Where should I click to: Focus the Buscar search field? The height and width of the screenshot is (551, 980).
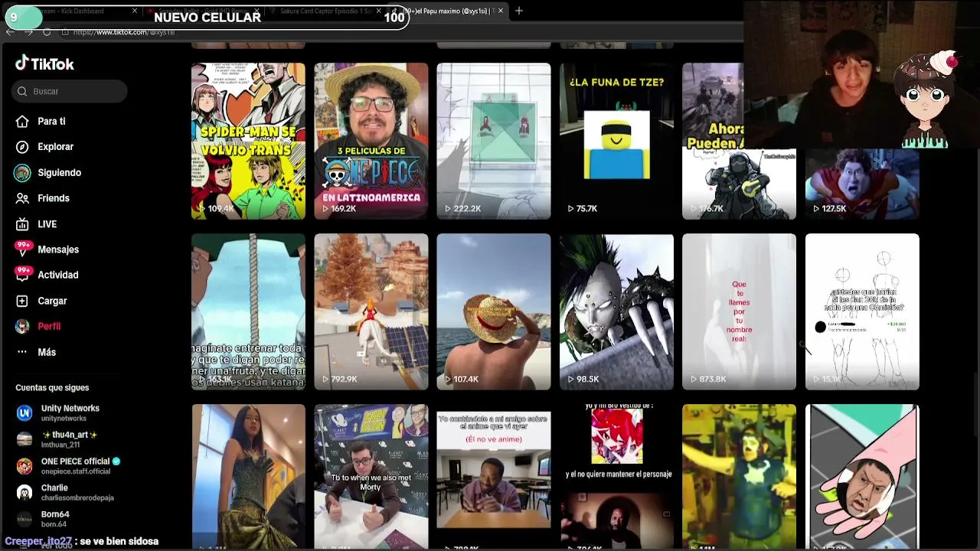point(70,91)
